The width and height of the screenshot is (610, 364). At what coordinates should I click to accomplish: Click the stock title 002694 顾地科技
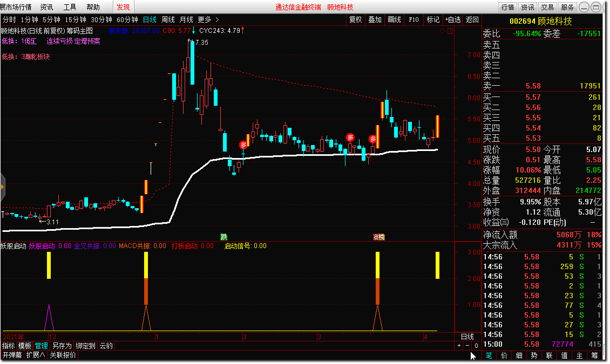tap(541, 22)
